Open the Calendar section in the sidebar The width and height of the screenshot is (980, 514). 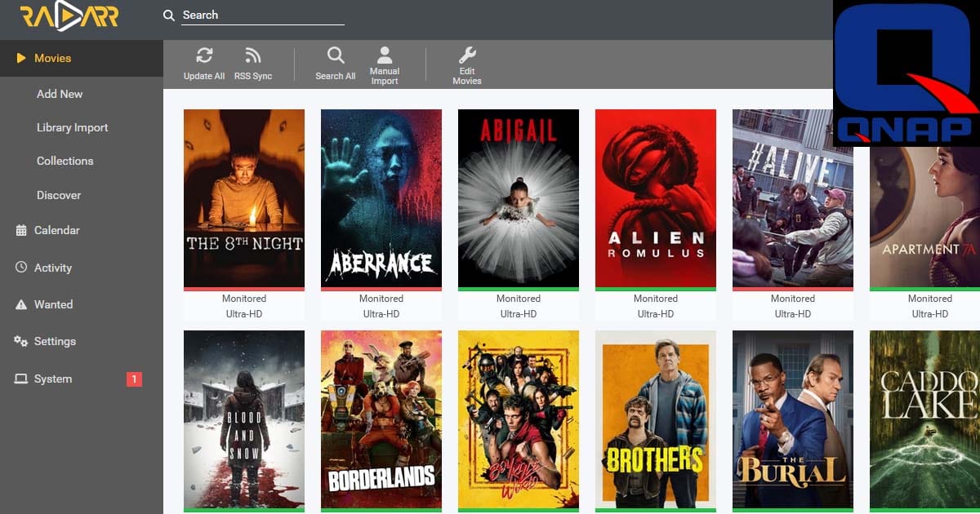[56, 230]
